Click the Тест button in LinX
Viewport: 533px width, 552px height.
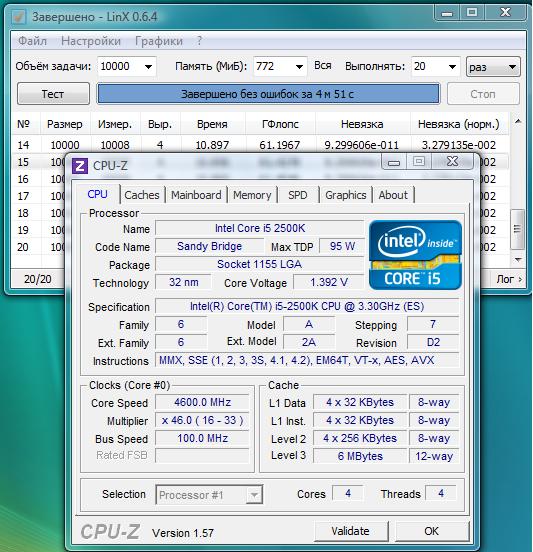[x=53, y=94]
